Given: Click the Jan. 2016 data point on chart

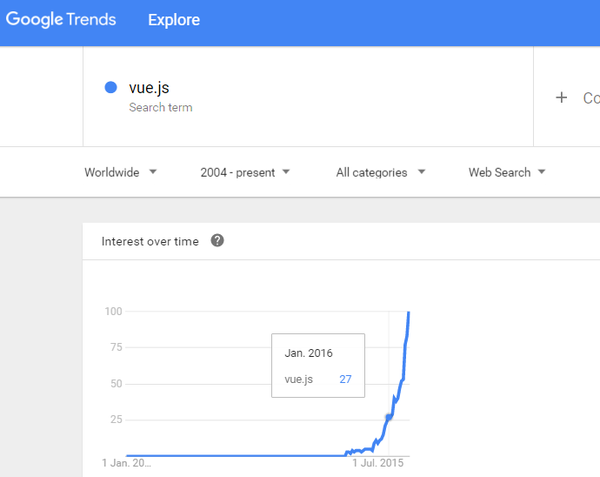Looking at the screenshot, I should pyautogui.click(x=389, y=417).
